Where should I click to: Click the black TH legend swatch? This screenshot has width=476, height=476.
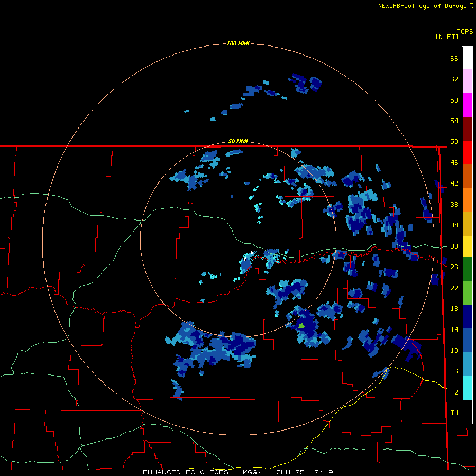click(467, 411)
